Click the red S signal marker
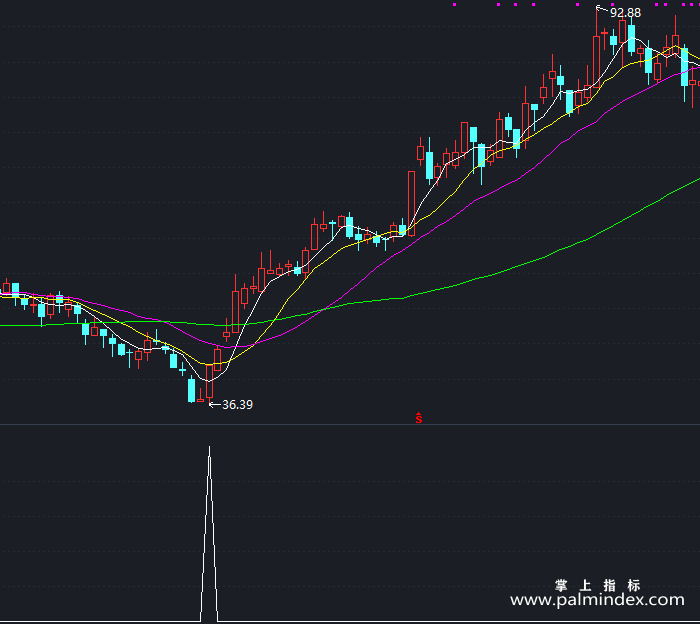 [x=418, y=418]
